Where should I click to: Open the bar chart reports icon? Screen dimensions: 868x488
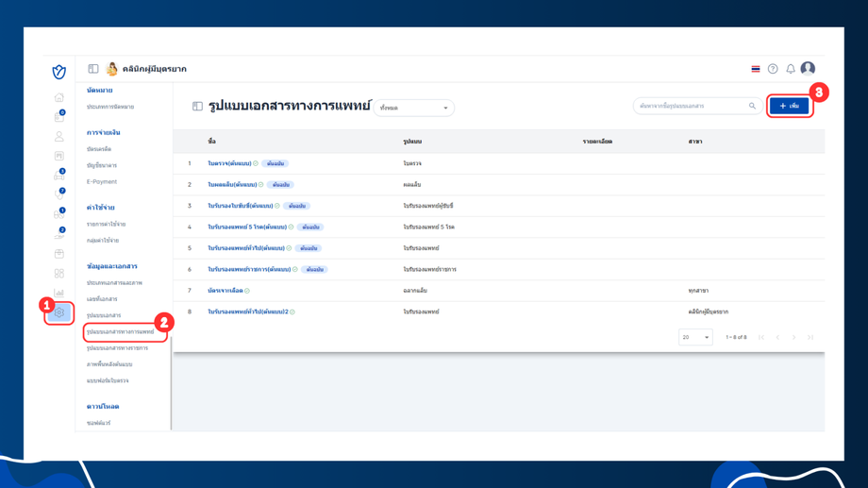coord(59,293)
